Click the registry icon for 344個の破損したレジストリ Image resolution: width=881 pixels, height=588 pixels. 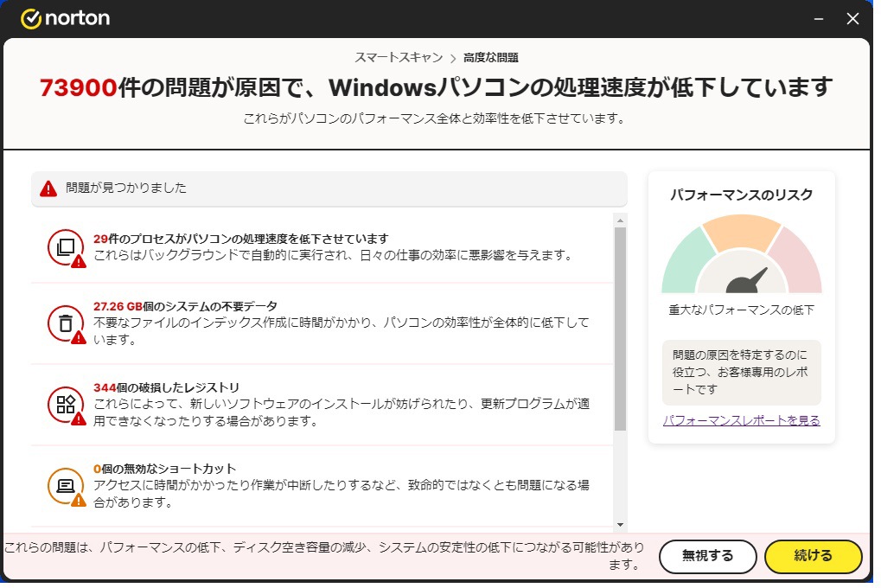(x=67, y=405)
